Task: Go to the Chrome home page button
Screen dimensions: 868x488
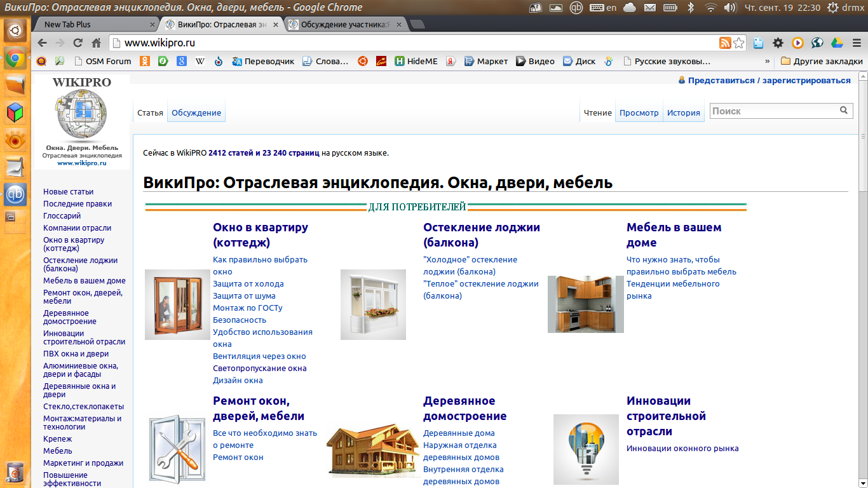Action: (x=97, y=43)
